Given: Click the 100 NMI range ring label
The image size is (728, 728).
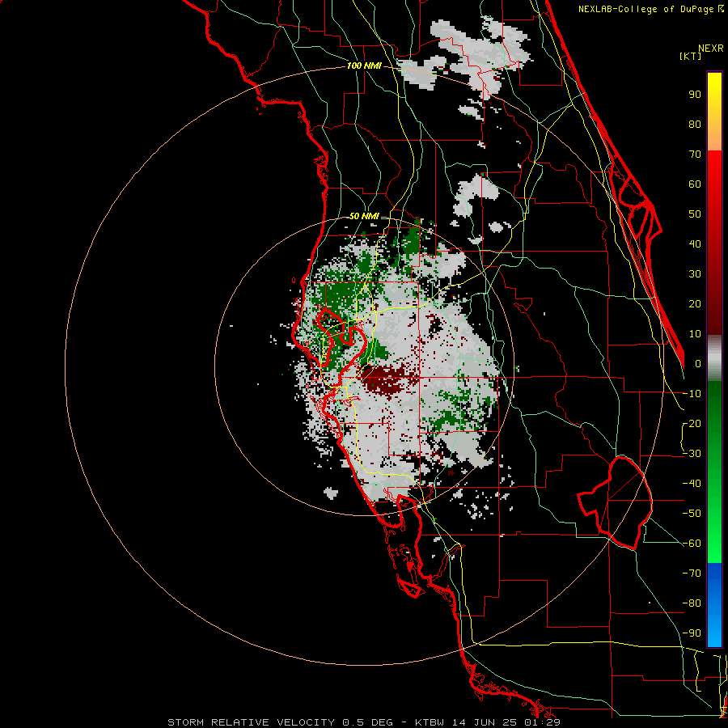Looking at the screenshot, I should [364, 66].
